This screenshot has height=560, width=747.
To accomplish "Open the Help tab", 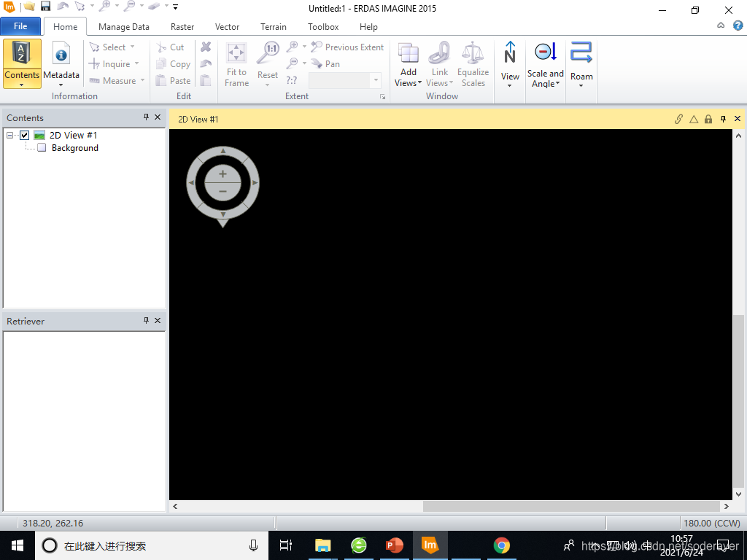I will tap(368, 27).
